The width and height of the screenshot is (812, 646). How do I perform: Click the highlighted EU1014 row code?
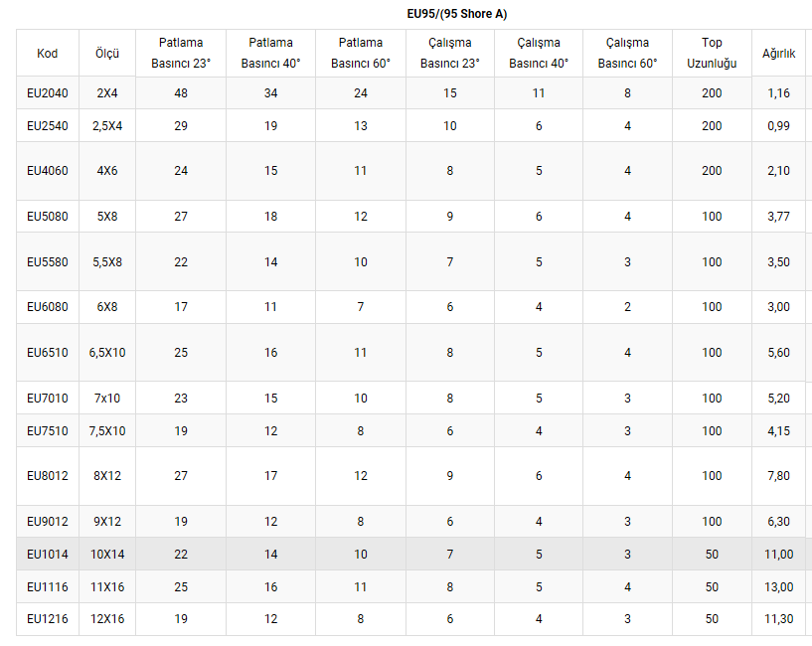[x=47, y=555]
